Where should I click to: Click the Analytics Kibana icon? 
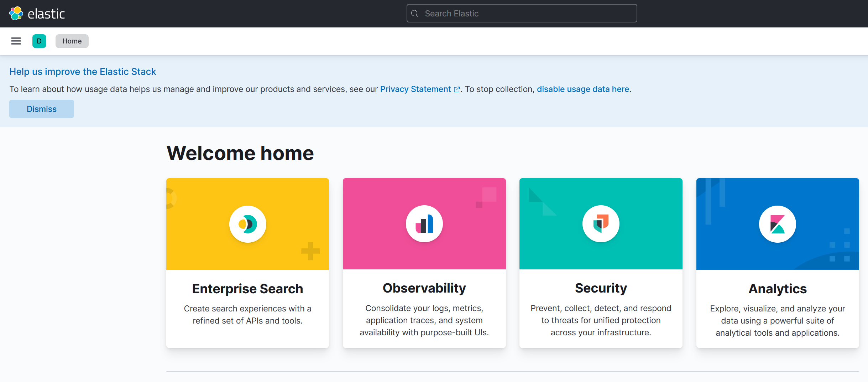(778, 224)
